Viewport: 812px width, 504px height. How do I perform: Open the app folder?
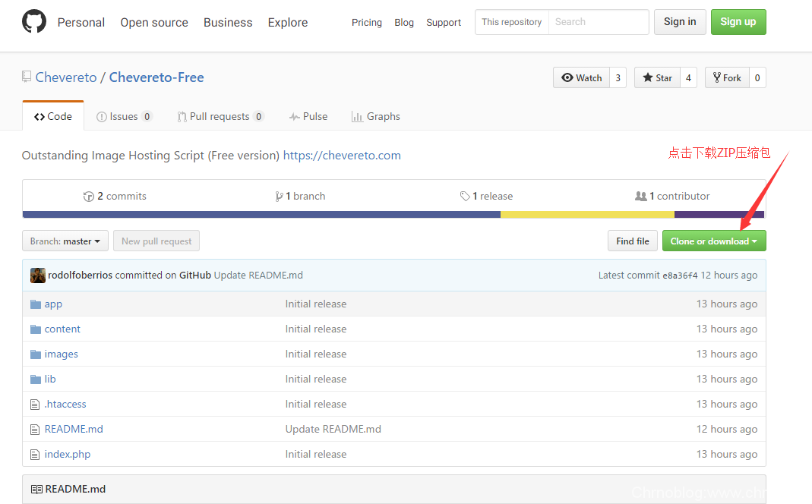click(53, 304)
